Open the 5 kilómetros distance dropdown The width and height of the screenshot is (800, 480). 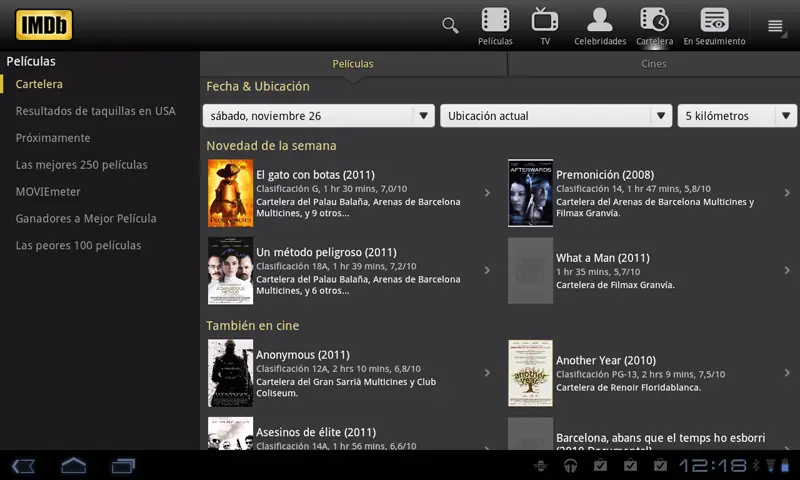(x=737, y=116)
